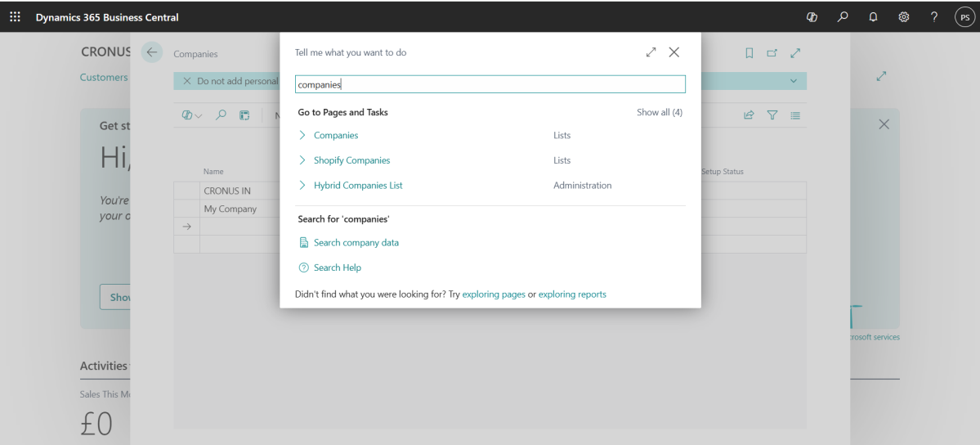This screenshot has height=445, width=980.
Task: Expand the notification bar chevron
Action: [x=794, y=81]
